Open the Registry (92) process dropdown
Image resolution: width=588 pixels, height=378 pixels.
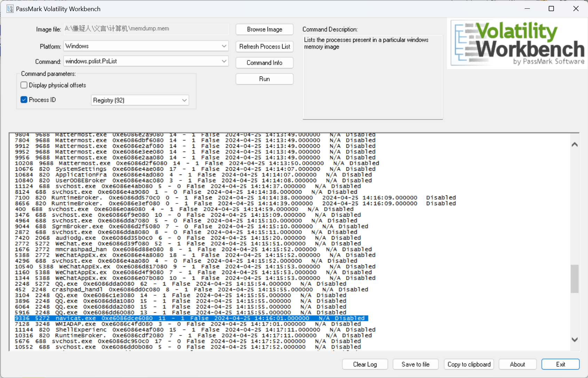point(140,100)
